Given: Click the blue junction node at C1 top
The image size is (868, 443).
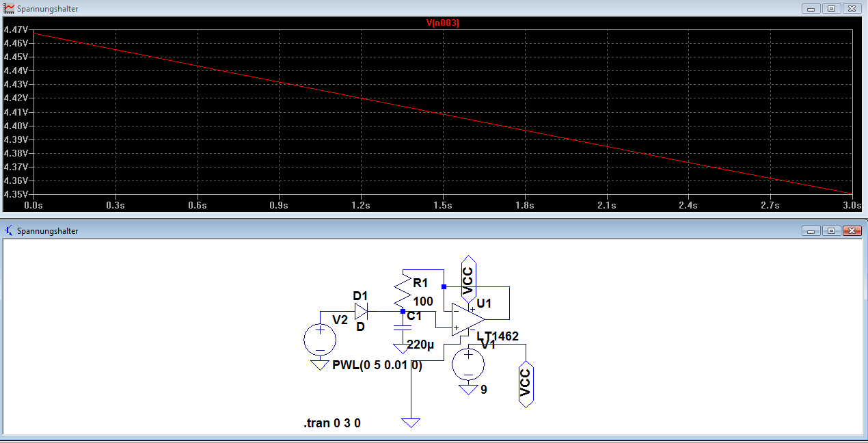Looking at the screenshot, I should 403,311.
